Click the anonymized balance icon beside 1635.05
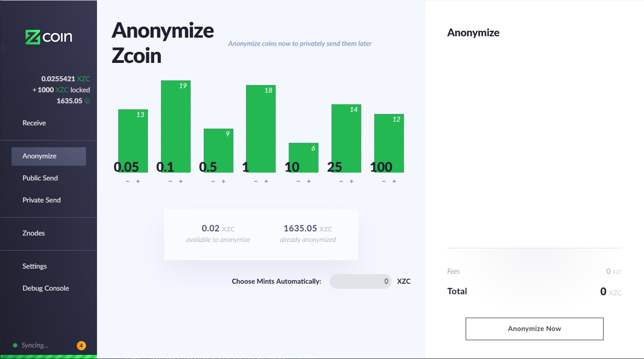The width and height of the screenshot is (644, 359). [x=87, y=101]
